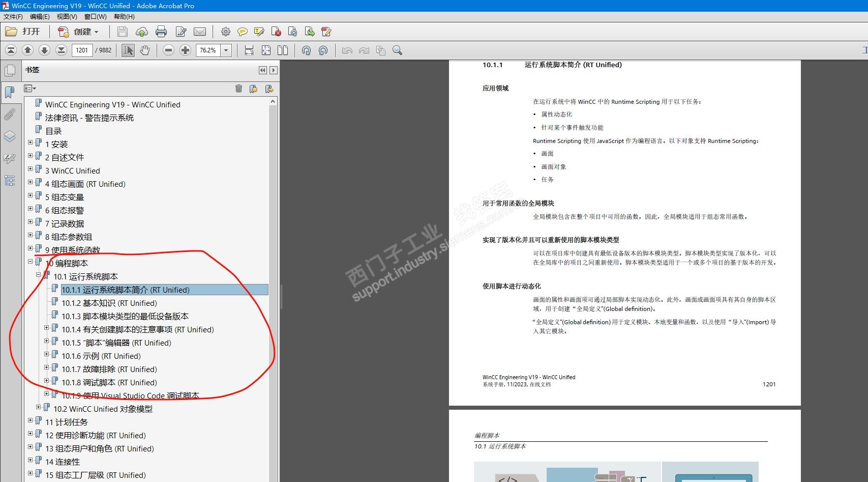
Task: Show the page thumbnails panel
Action: (x=10, y=71)
